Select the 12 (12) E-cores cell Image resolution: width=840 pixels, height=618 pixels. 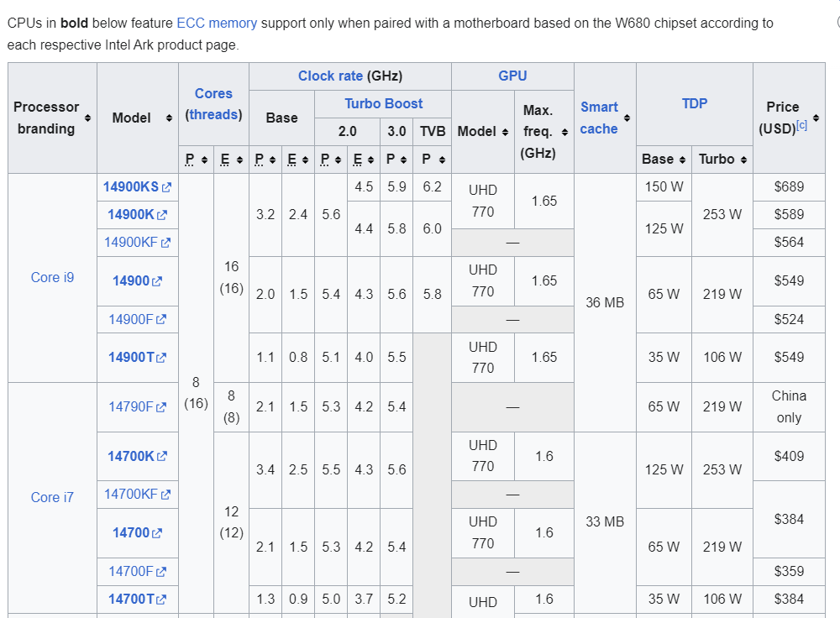[x=232, y=522]
